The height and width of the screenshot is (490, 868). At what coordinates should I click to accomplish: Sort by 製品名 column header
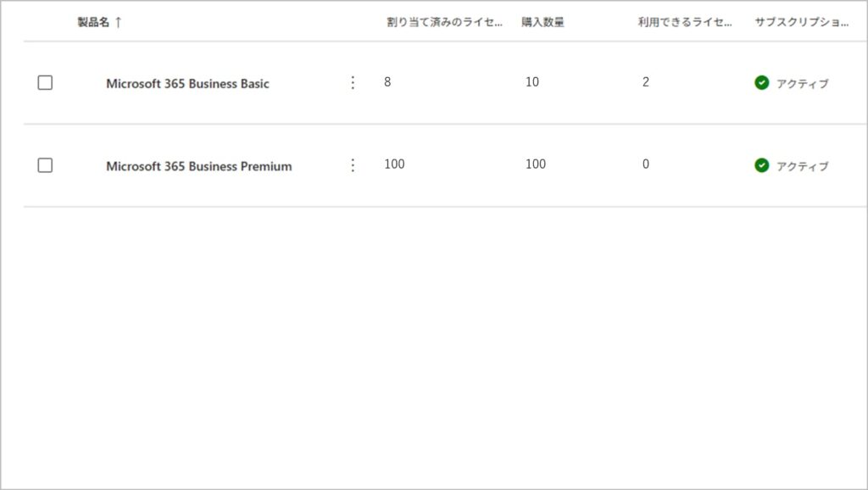93,23
